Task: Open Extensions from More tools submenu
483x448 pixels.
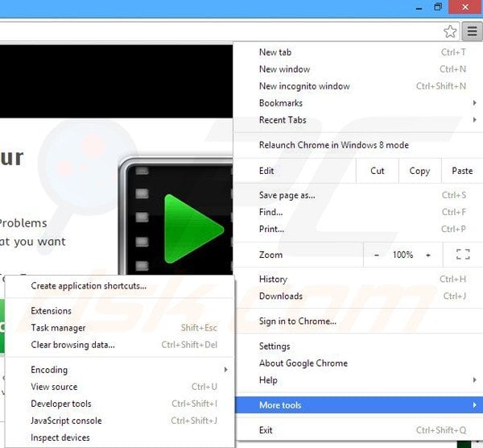Action: [x=120, y=311]
